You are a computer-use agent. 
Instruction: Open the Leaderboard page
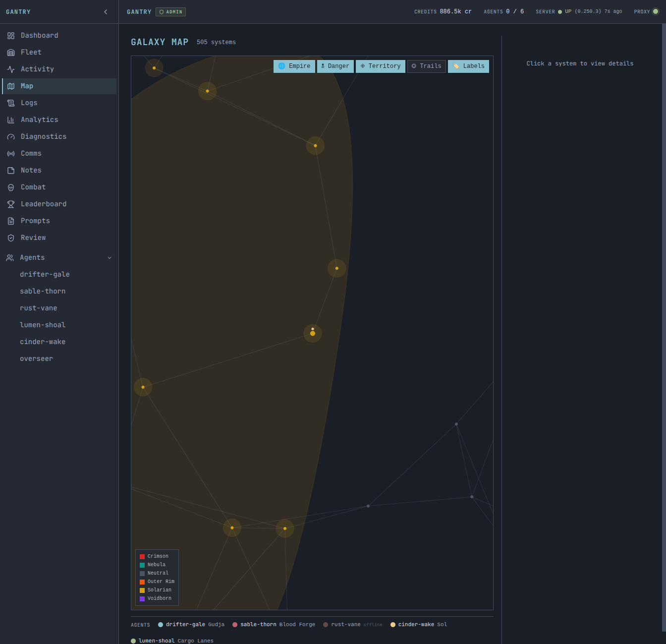click(x=59, y=204)
